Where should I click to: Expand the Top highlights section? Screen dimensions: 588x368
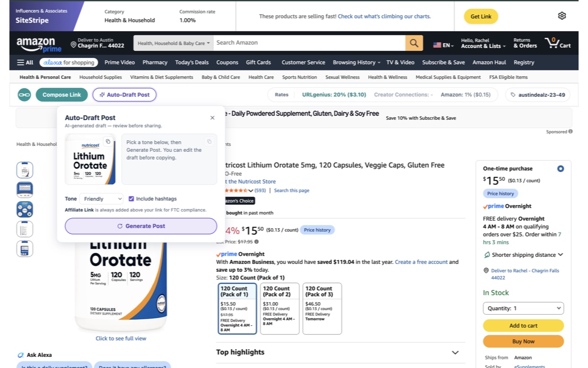(340, 352)
